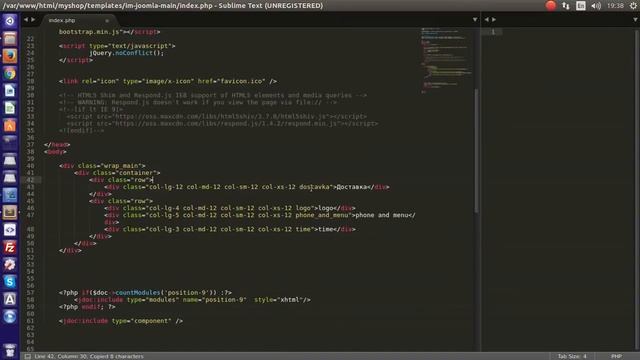Go to next tab in left pane
The height and width of the screenshot is (360, 640).
pyautogui.click(x=33, y=19)
